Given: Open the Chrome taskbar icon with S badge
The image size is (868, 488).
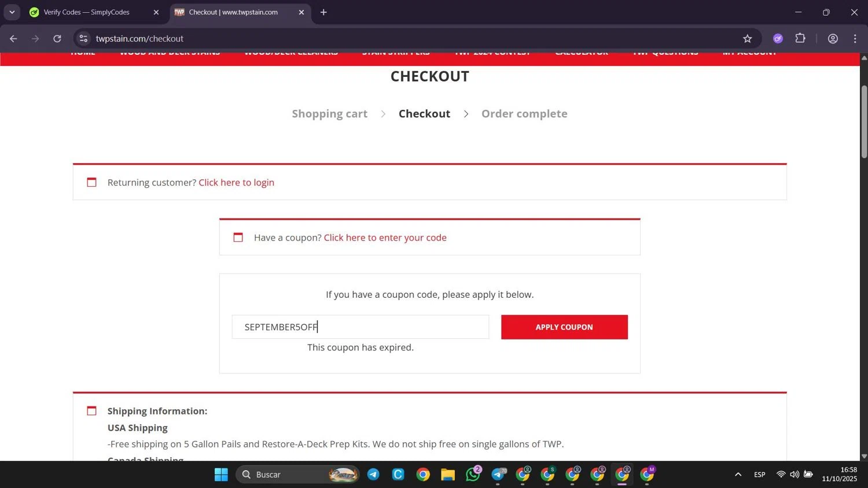Looking at the screenshot, I should coord(547,475).
